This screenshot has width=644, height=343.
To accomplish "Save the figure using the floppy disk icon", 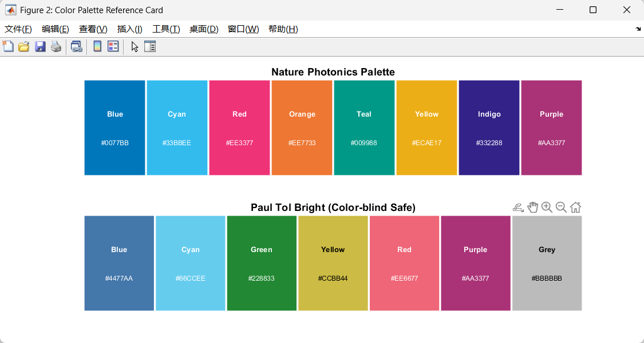I will pos(40,46).
